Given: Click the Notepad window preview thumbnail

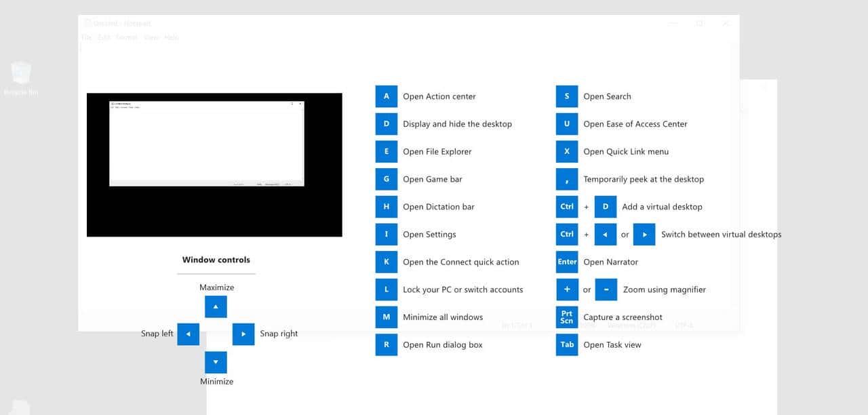Looking at the screenshot, I should [x=207, y=144].
